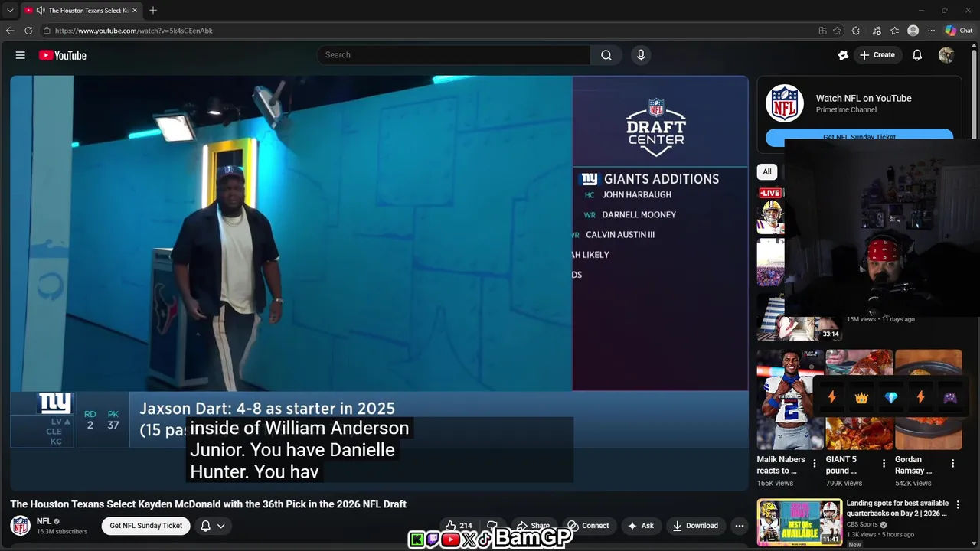Open options for Gordan Ramsay video

tap(952, 464)
